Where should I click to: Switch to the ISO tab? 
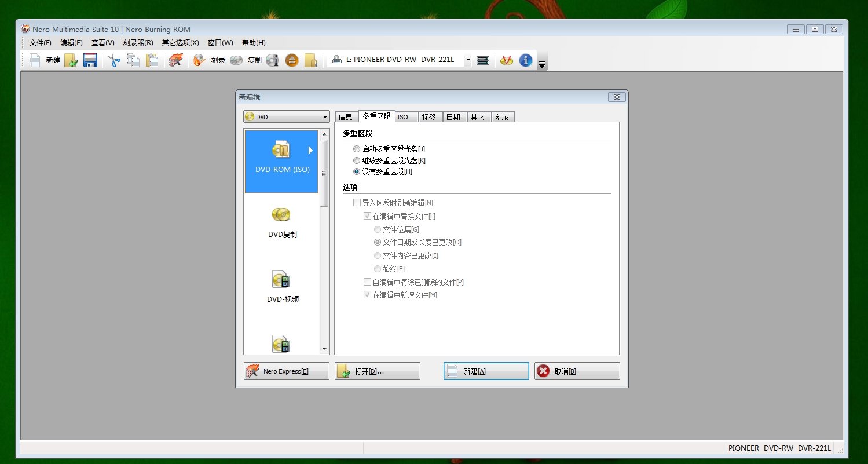[x=405, y=116]
